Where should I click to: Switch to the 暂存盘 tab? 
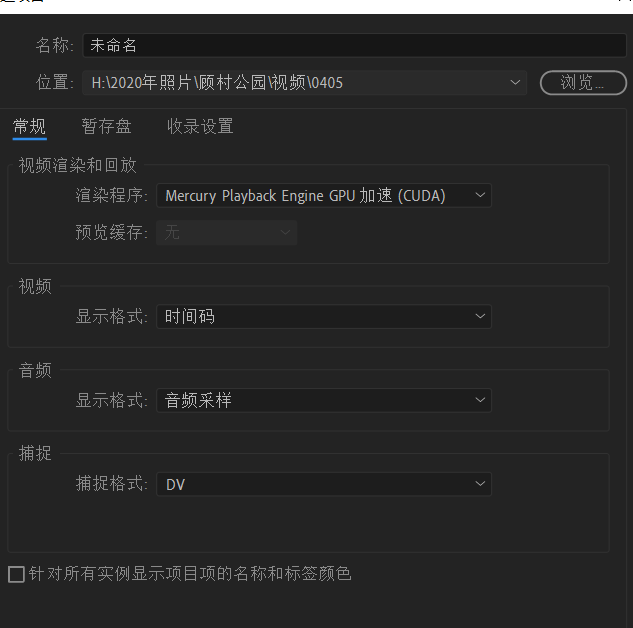coord(106,126)
